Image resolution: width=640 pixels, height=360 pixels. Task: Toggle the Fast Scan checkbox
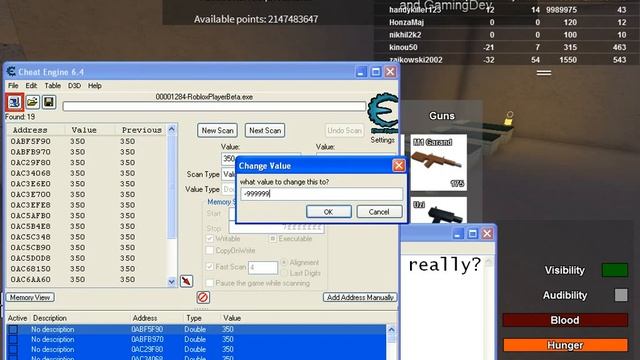tap(210, 267)
